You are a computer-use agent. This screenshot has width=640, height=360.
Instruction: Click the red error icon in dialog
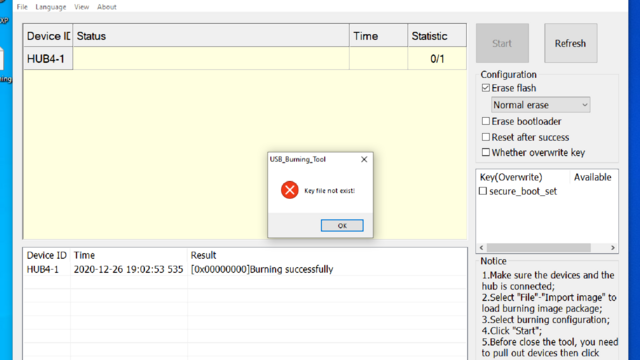[289, 190]
